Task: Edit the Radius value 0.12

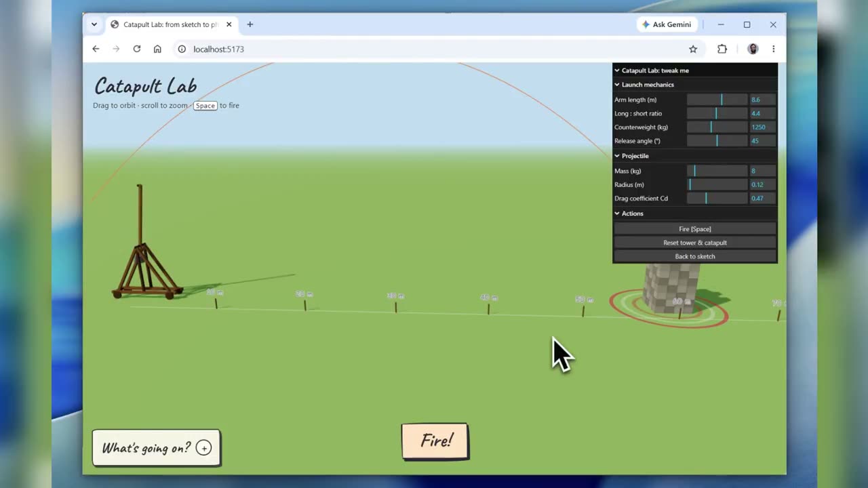Action: pyautogui.click(x=762, y=184)
